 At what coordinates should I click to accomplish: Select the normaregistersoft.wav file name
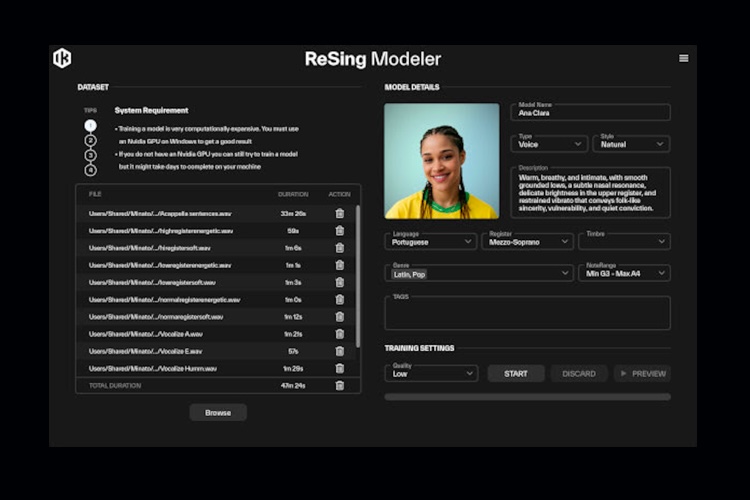(156, 317)
